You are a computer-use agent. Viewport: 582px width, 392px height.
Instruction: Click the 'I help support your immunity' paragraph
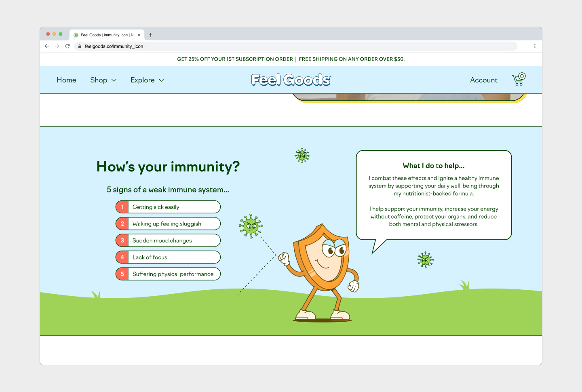pos(434,217)
